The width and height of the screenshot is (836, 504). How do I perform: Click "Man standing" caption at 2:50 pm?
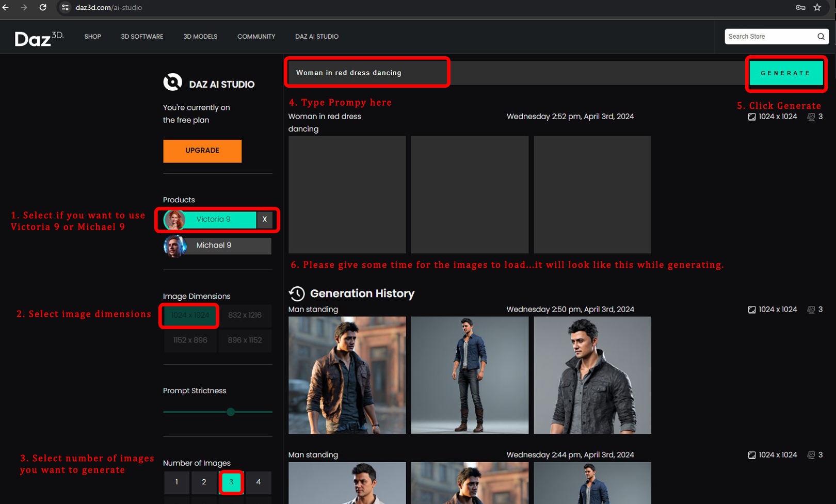[313, 310]
